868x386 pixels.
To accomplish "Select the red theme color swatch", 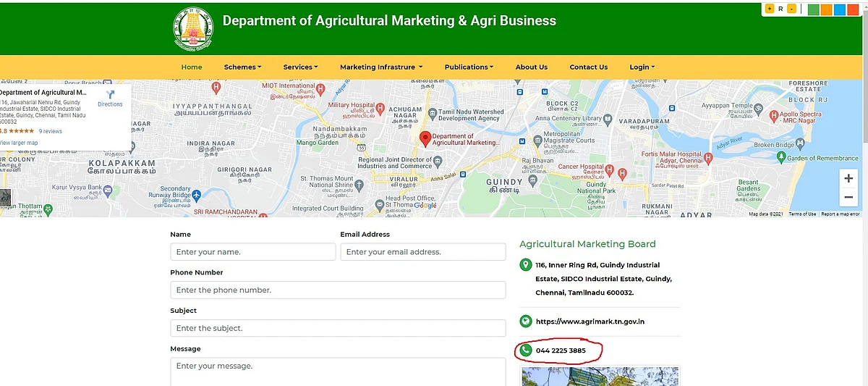I will 853,9.
